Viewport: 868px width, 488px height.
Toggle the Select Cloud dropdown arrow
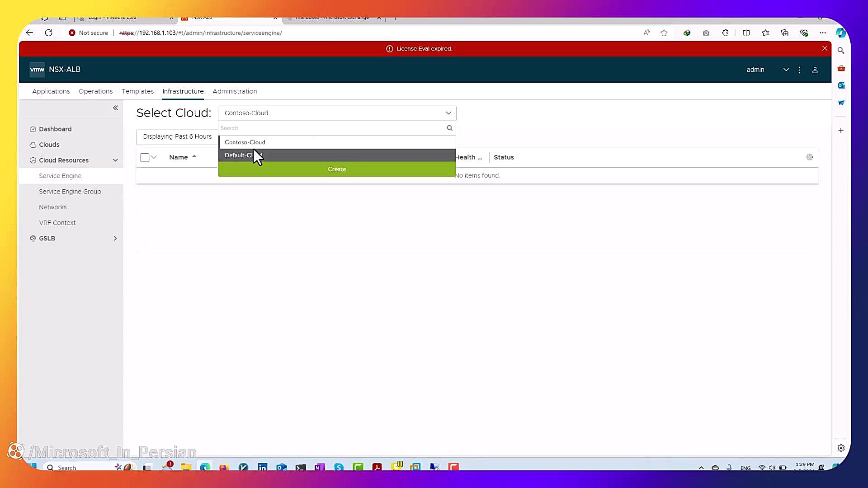448,113
